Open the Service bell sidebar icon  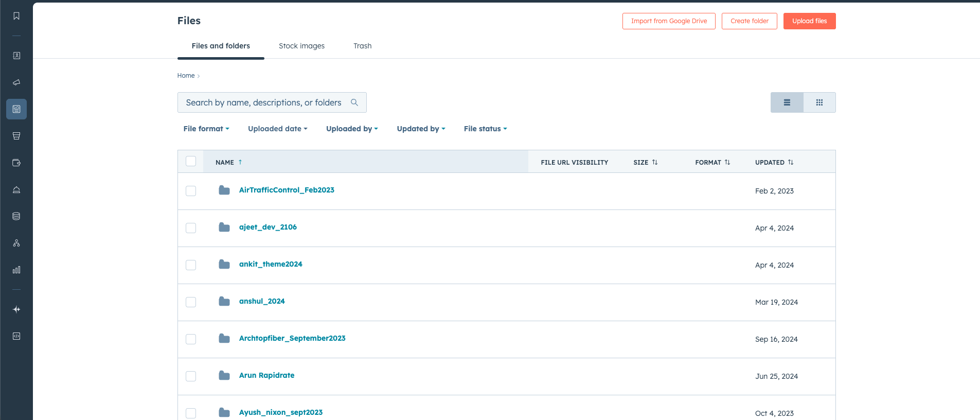[x=16, y=189]
